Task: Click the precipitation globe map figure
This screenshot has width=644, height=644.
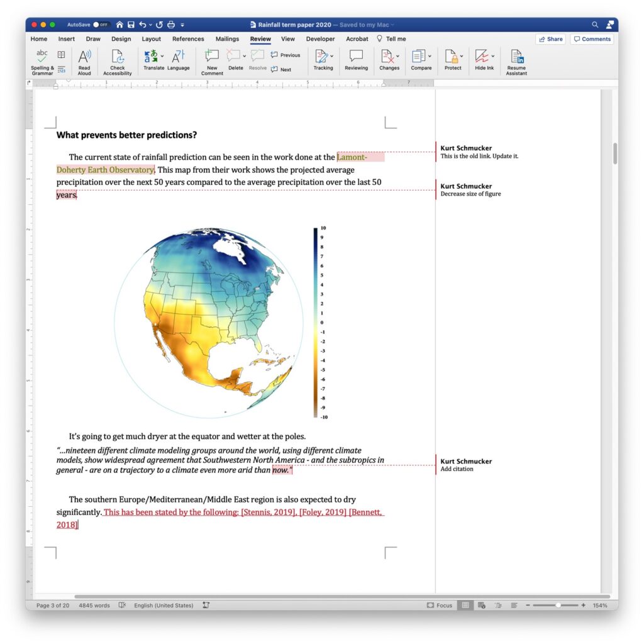Action: (222, 322)
